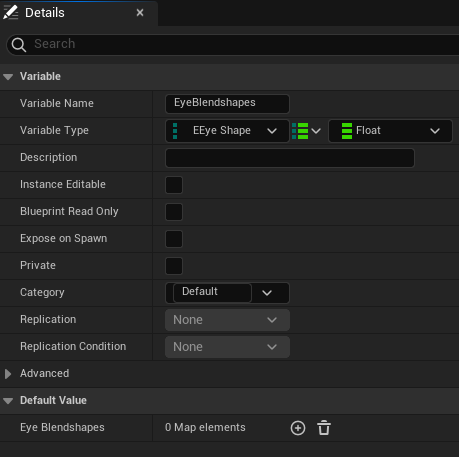Close the Details tab
The height and width of the screenshot is (457, 459).
[140, 13]
